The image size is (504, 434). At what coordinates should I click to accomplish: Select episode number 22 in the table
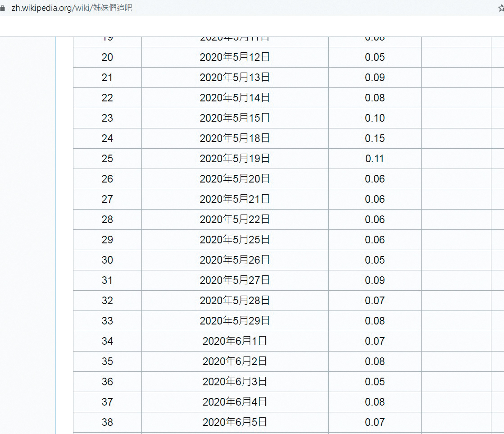[x=107, y=98]
